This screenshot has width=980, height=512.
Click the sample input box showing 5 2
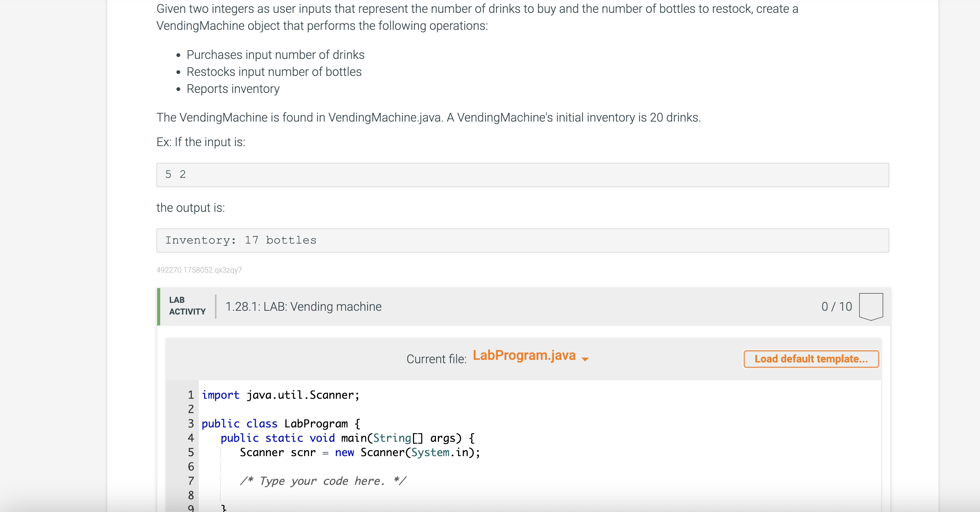[522, 175]
